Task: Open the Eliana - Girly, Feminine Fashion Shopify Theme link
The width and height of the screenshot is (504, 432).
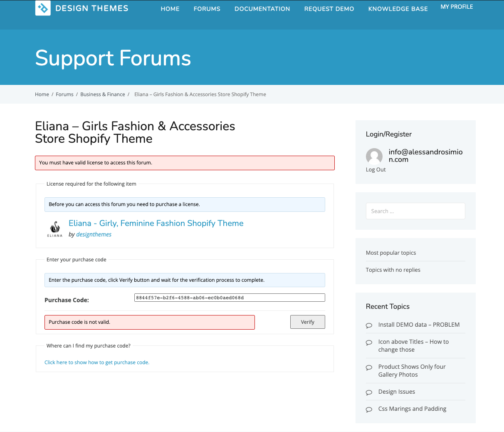Action: pyautogui.click(x=156, y=223)
